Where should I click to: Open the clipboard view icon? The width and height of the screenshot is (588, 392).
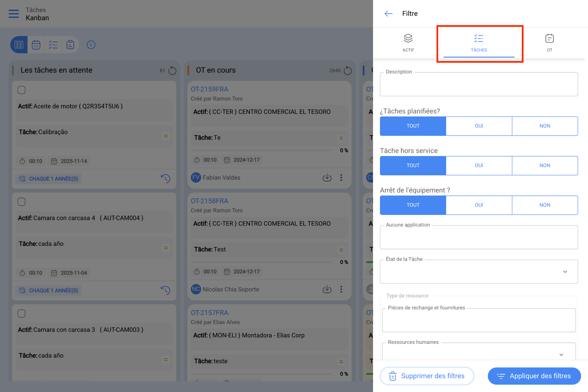click(x=70, y=45)
